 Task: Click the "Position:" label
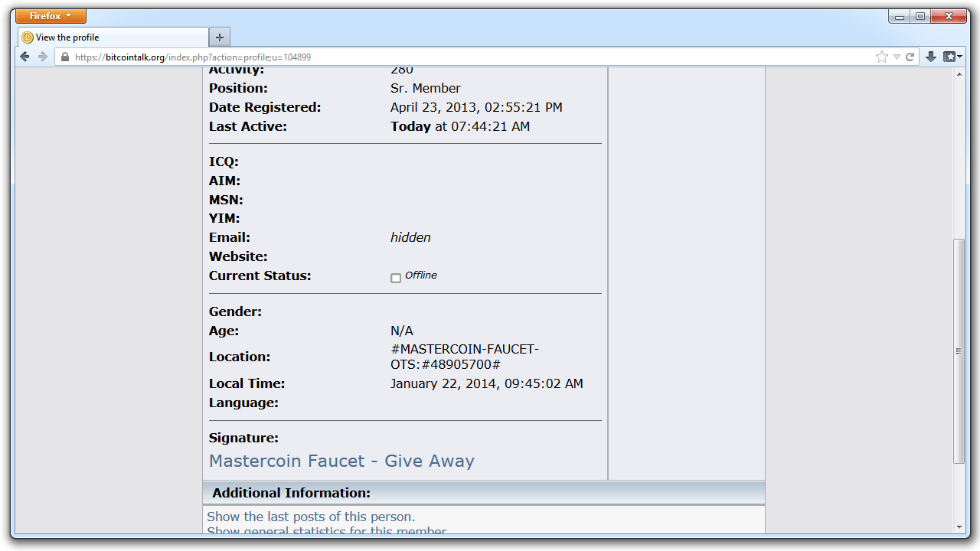238,88
